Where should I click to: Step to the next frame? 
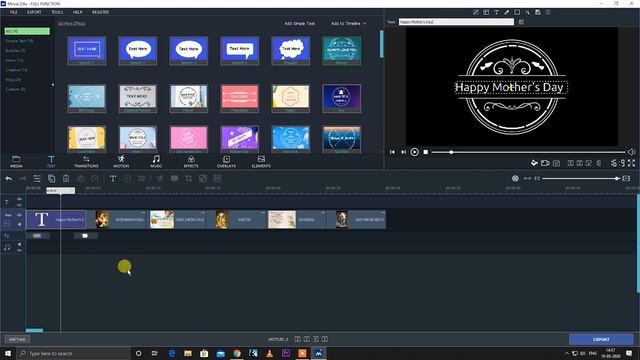[403, 152]
